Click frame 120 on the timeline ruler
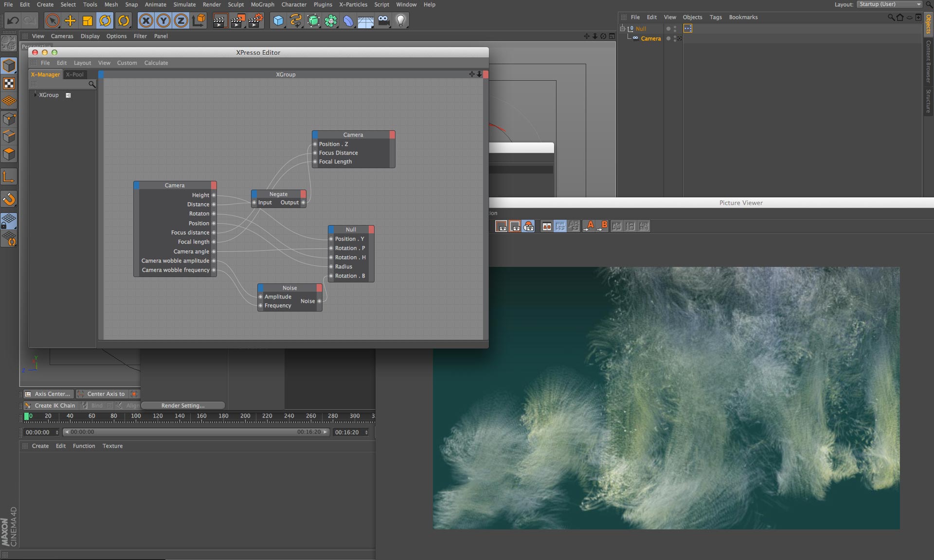934x560 pixels. [158, 416]
